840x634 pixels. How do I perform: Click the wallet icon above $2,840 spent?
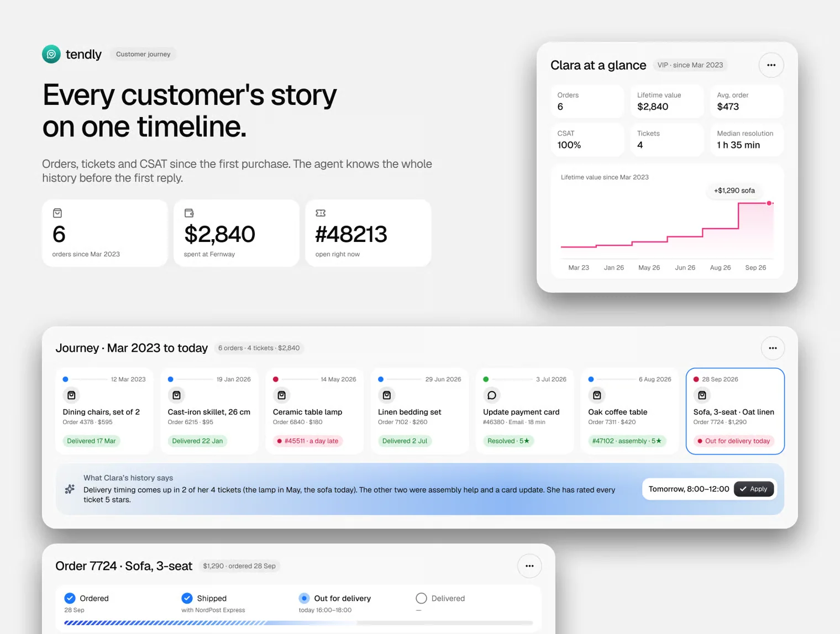point(189,213)
